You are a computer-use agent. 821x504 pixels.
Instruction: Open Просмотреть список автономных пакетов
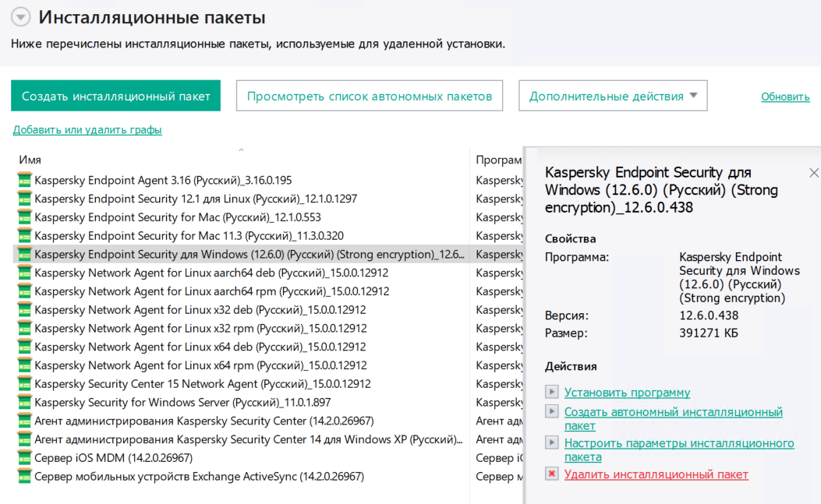click(370, 96)
